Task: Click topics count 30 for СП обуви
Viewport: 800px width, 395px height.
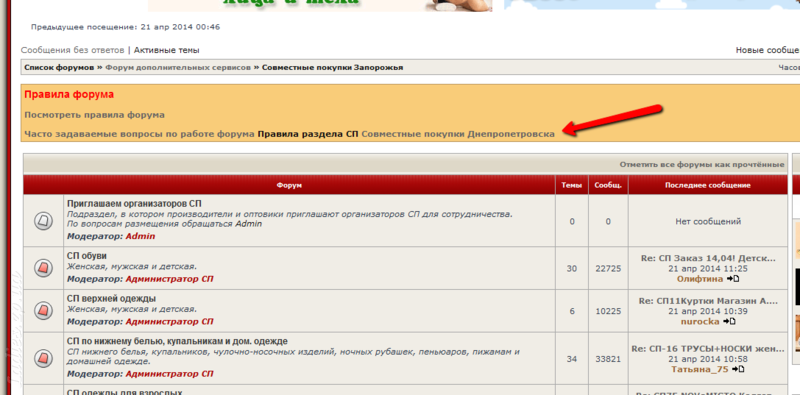Action: click(571, 268)
